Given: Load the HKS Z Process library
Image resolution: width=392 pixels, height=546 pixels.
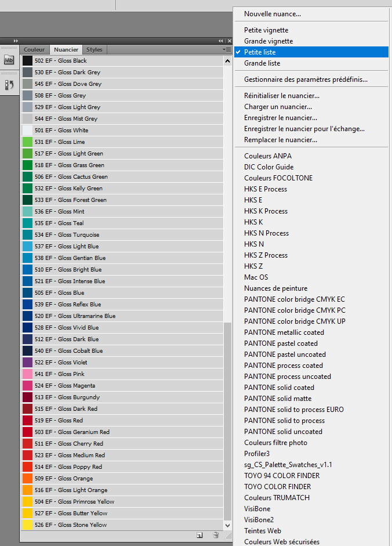Looking at the screenshot, I should click(266, 255).
